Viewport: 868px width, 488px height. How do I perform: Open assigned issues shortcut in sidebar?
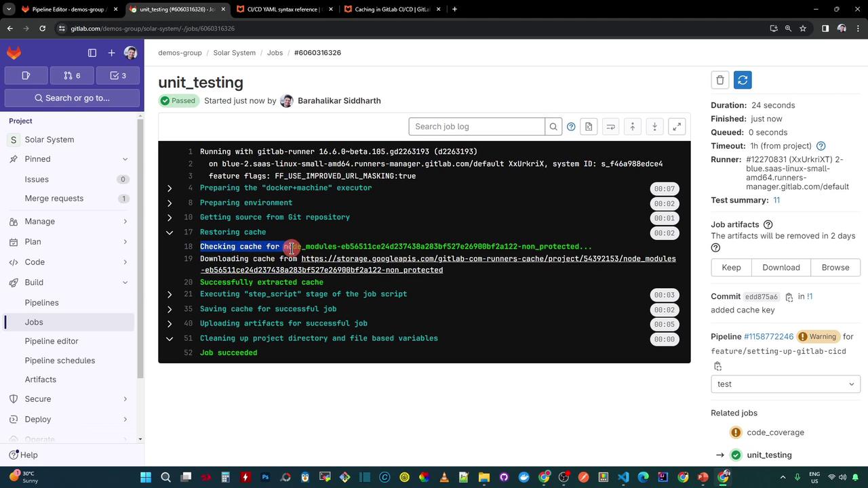[26, 75]
